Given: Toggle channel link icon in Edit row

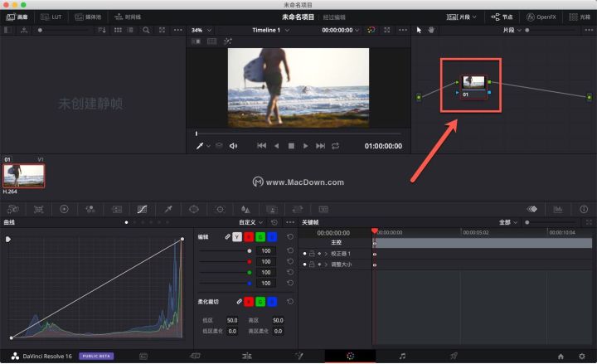Looking at the screenshot, I should point(227,237).
